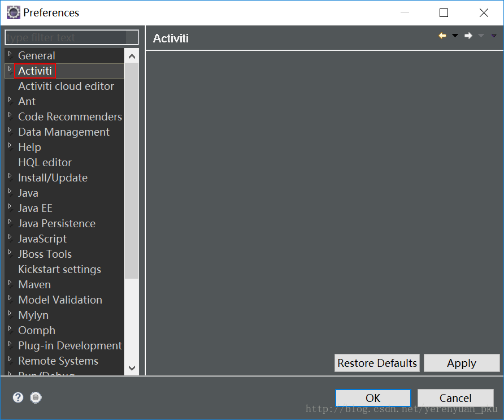Expand the Maven tree node
The image size is (504, 420).
pos(10,283)
